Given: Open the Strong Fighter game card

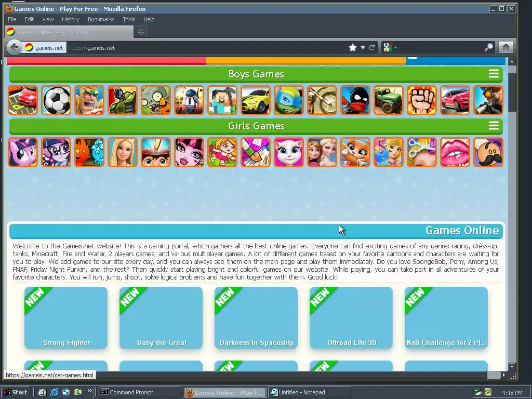Looking at the screenshot, I should point(66,318).
